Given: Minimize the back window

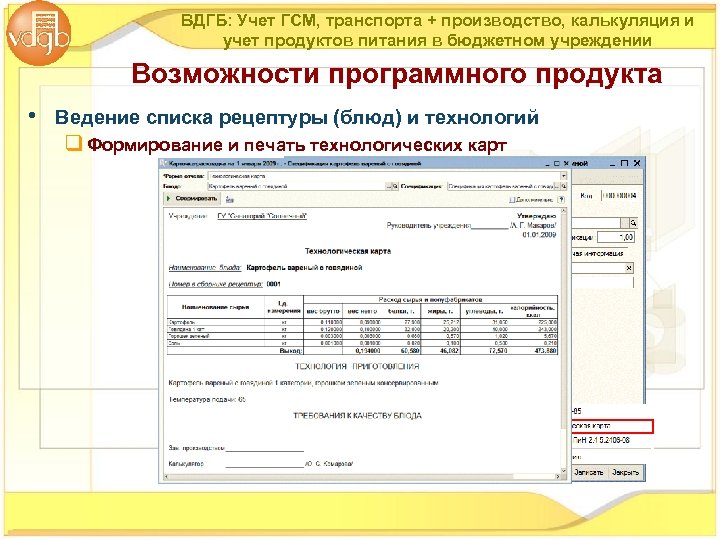Looking at the screenshot, I should coord(613,163).
